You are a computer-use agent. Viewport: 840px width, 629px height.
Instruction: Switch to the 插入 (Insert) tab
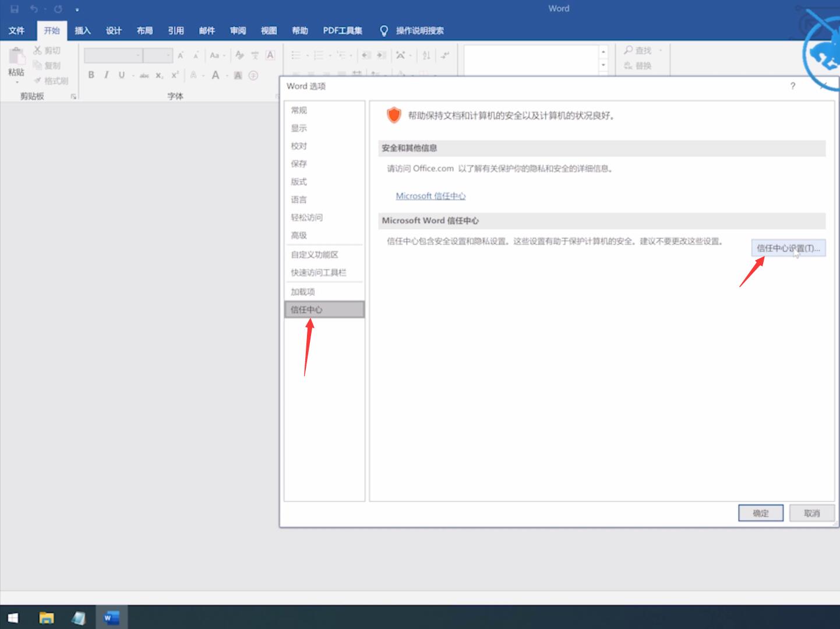coord(83,30)
